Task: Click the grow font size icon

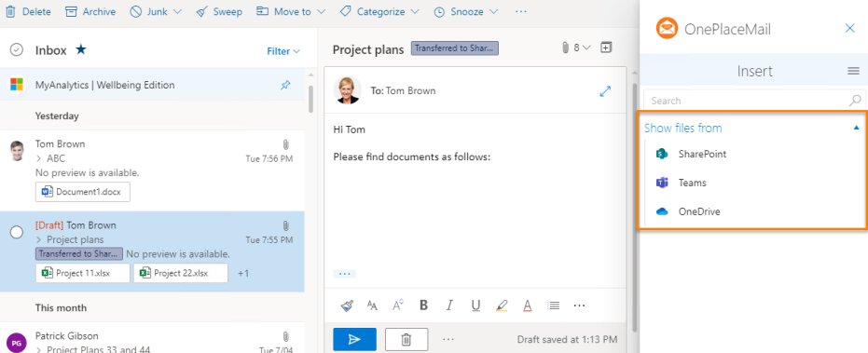Action: [x=398, y=305]
